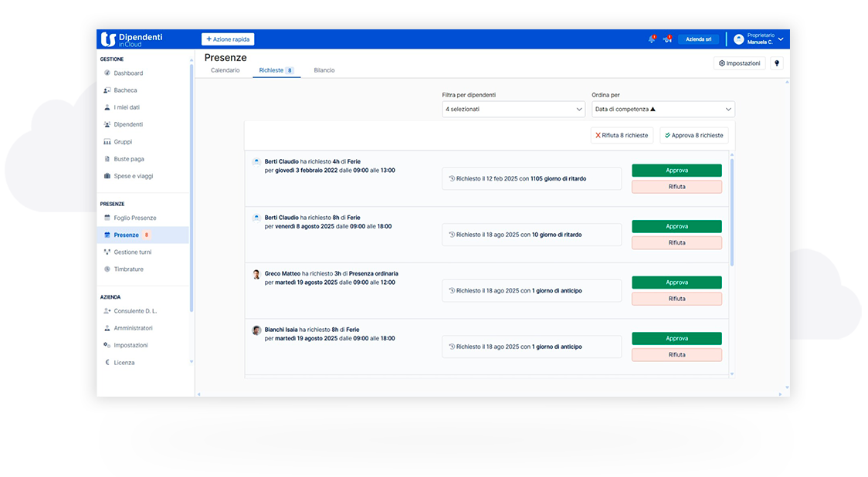Open the notifications bell icon
The image size is (868, 477).
(652, 39)
